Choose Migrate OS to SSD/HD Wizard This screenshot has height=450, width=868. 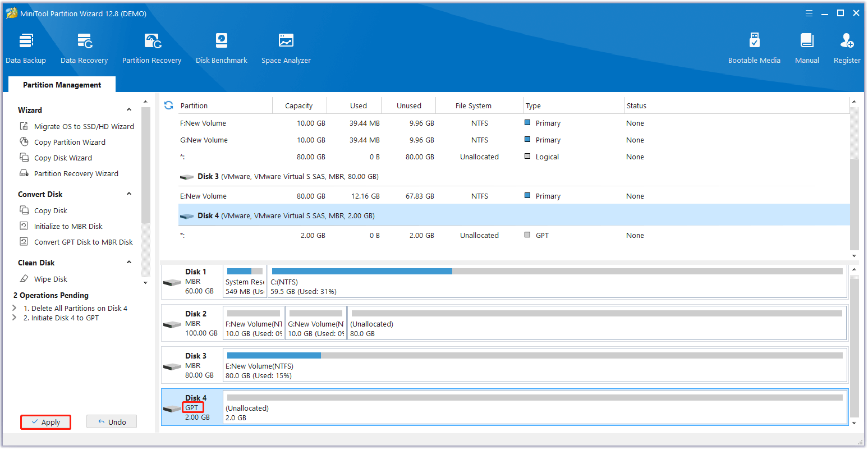pos(84,126)
